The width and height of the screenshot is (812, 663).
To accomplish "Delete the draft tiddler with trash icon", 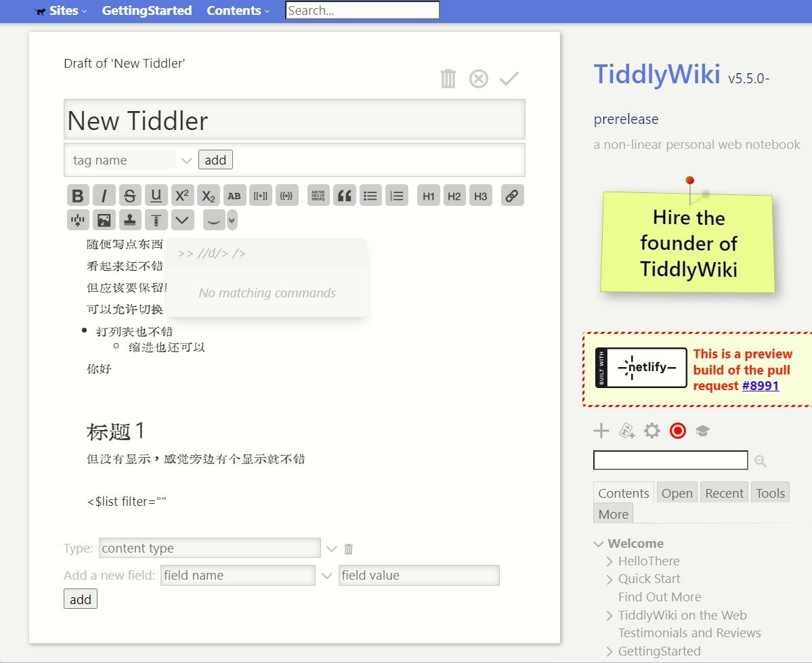I will [448, 79].
